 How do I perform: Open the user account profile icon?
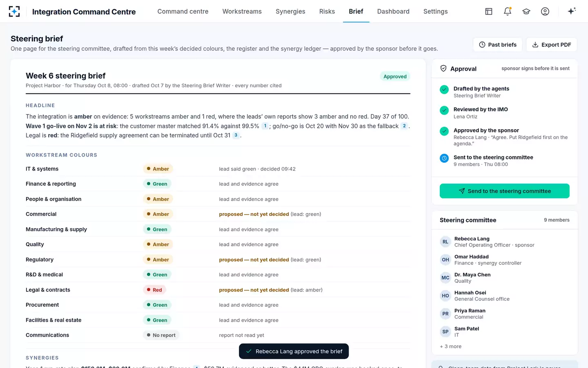tap(545, 11)
